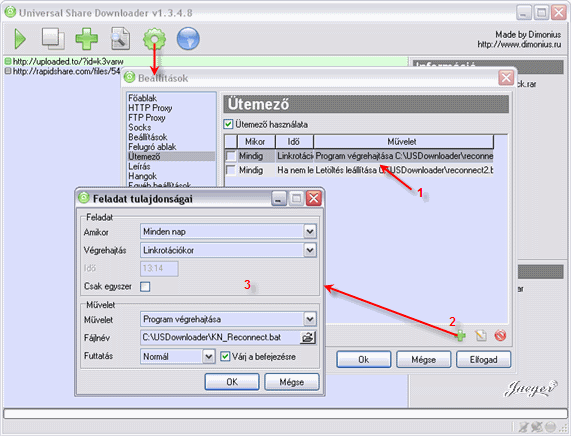Open the document search magnifier icon

point(120,38)
